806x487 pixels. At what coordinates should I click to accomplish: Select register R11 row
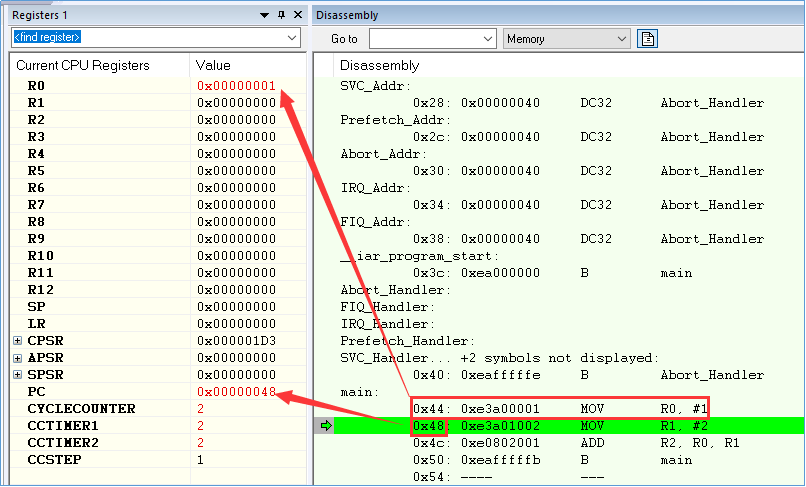coord(158,272)
